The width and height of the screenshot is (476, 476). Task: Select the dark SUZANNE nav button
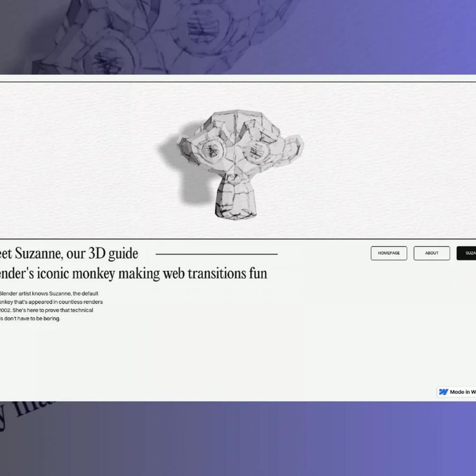(x=468, y=253)
